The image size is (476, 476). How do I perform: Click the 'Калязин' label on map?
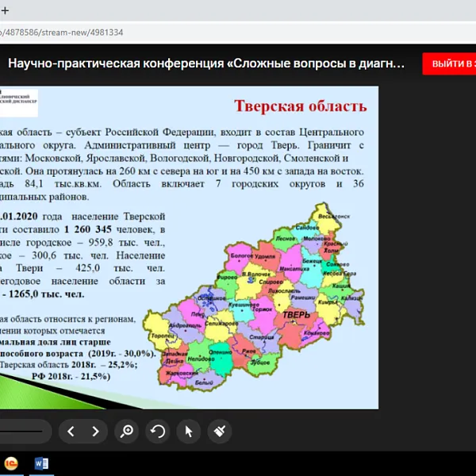(351, 298)
